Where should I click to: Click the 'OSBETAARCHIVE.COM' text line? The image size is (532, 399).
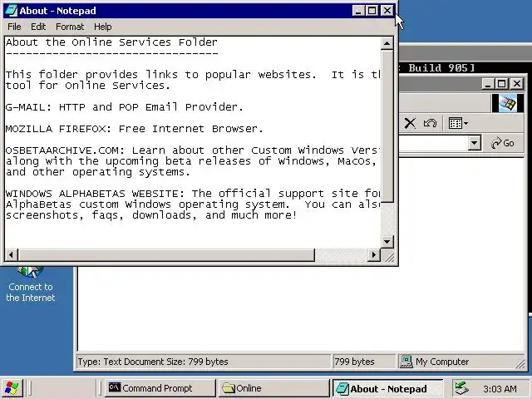coord(193,150)
